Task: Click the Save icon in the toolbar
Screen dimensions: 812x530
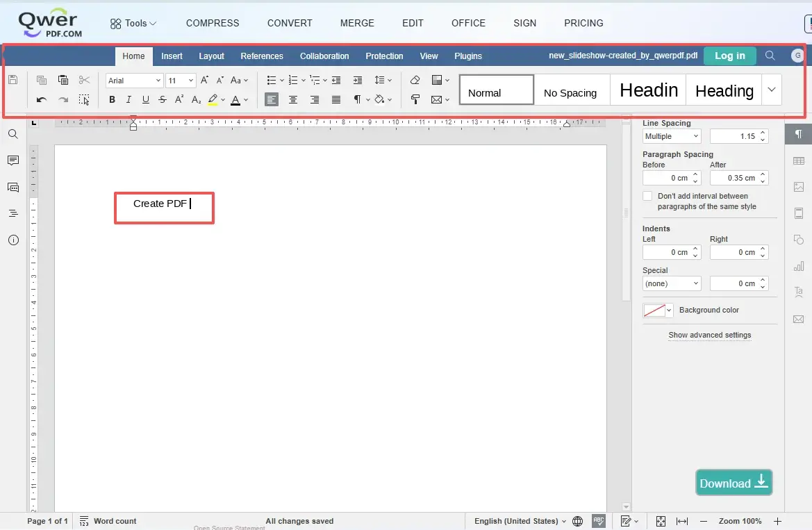Action: (x=13, y=80)
